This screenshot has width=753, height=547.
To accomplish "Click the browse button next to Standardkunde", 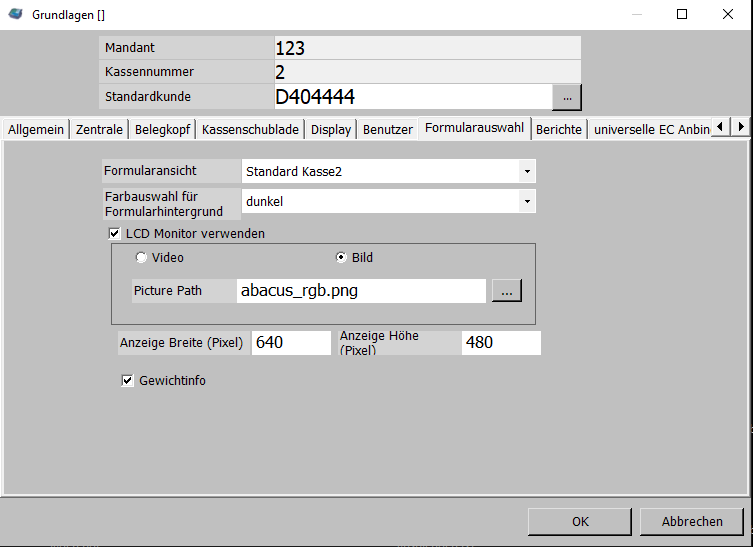I will click(x=567, y=97).
